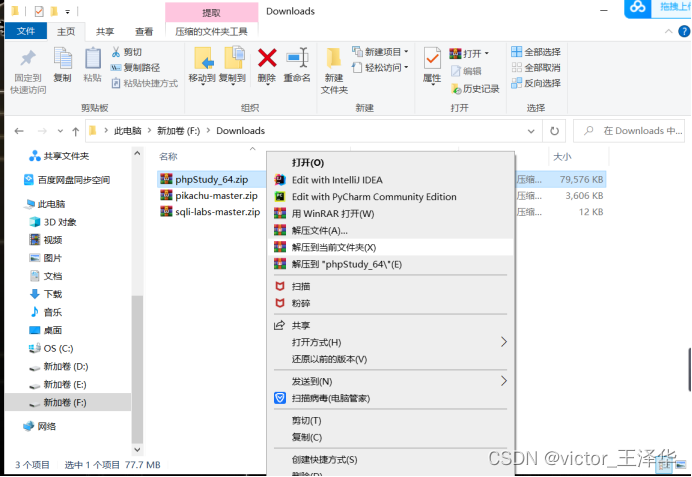Click Invert selection (反向选择)
Screen dimensions: 692x477
536,83
